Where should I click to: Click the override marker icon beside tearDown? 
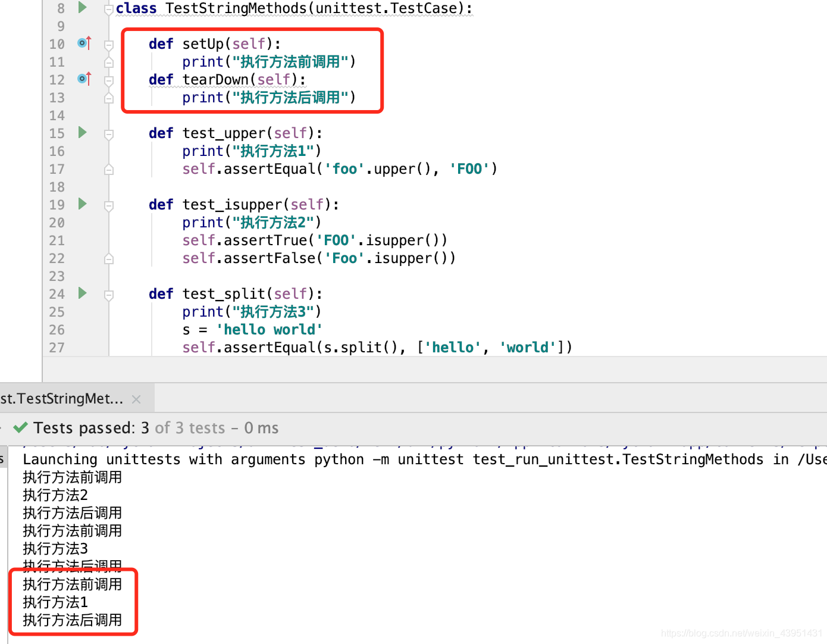click(x=84, y=79)
